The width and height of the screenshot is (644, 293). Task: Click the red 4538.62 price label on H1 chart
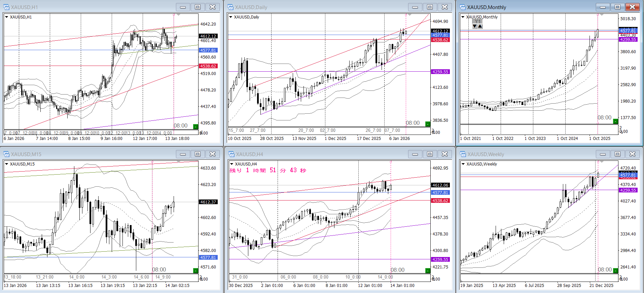pyautogui.click(x=208, y=66)
